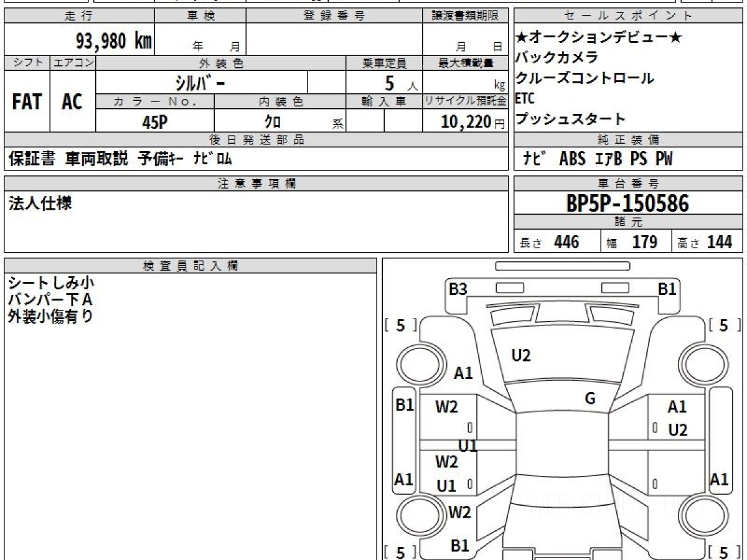Select the FAT shift value
This screenshot has height=560, width=747.
pyautogui.click(x=27, y=102)
